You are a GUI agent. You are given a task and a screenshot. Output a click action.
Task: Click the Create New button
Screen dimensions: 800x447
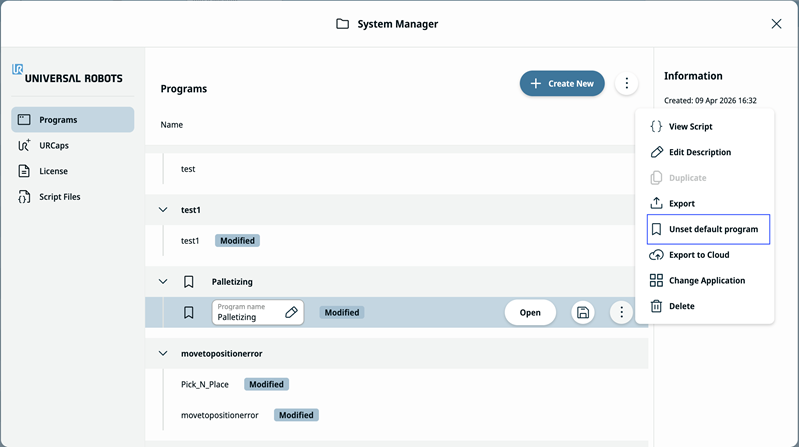[562, 83]
